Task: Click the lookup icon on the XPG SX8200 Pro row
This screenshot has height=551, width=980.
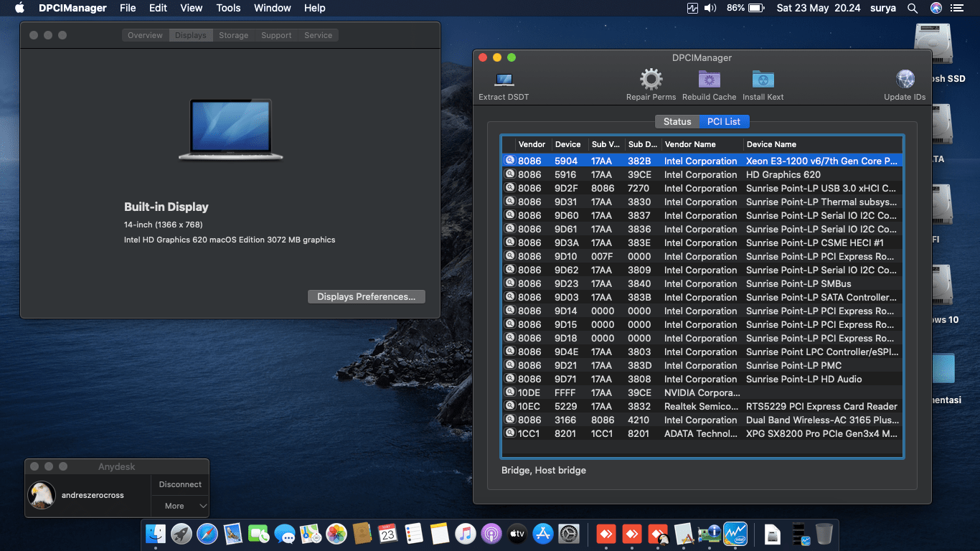Action: click(x=510, y=433)
